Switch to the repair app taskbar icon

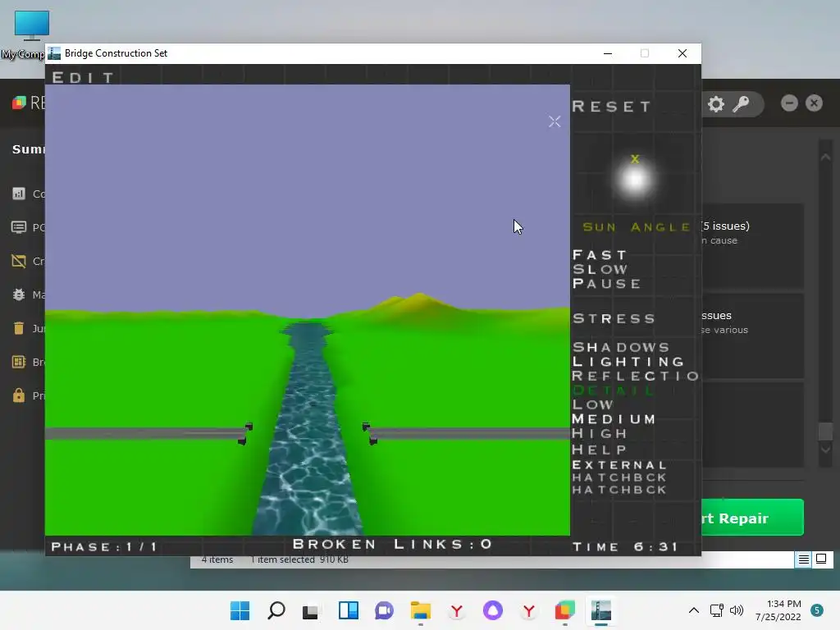(x=564, y=610)
